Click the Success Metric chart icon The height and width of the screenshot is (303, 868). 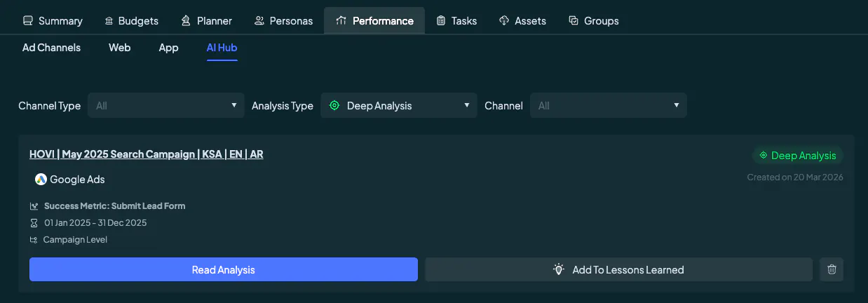(x=34, y=206)
